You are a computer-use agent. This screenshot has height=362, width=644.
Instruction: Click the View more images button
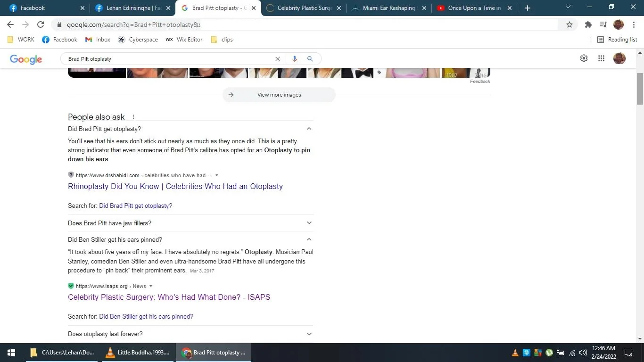coord(279,95)
